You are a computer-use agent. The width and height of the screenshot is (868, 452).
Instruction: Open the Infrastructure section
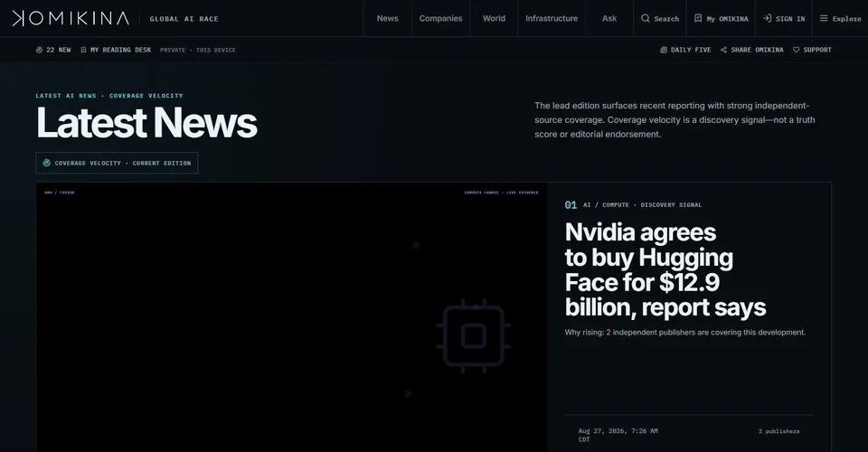(x=552, y=18)
